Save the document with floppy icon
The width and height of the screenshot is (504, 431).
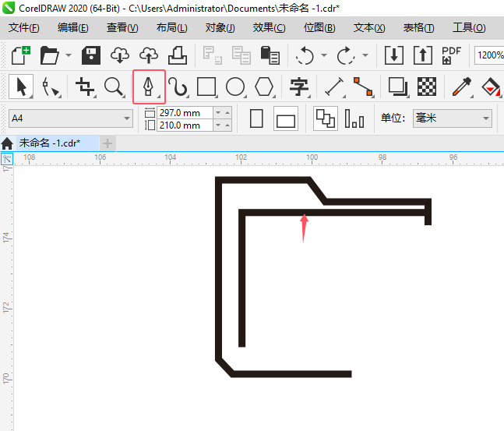pyautogui.click(x=91, y=55)
